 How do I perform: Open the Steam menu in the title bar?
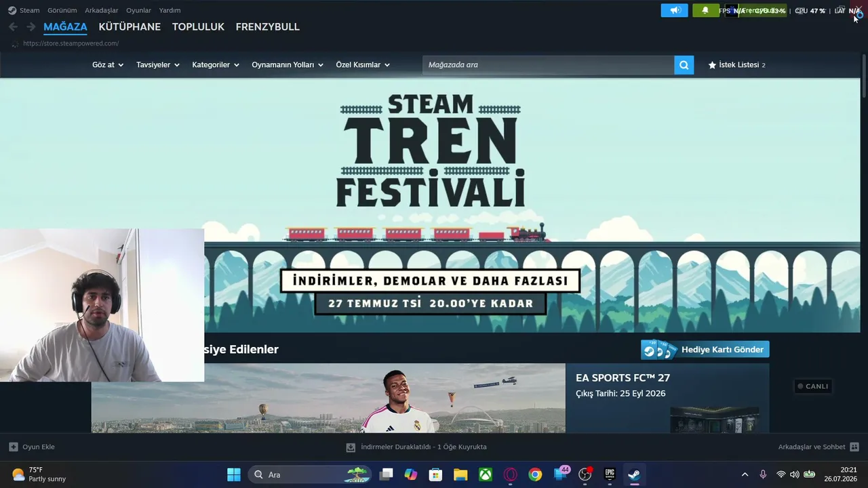(29, 10)
